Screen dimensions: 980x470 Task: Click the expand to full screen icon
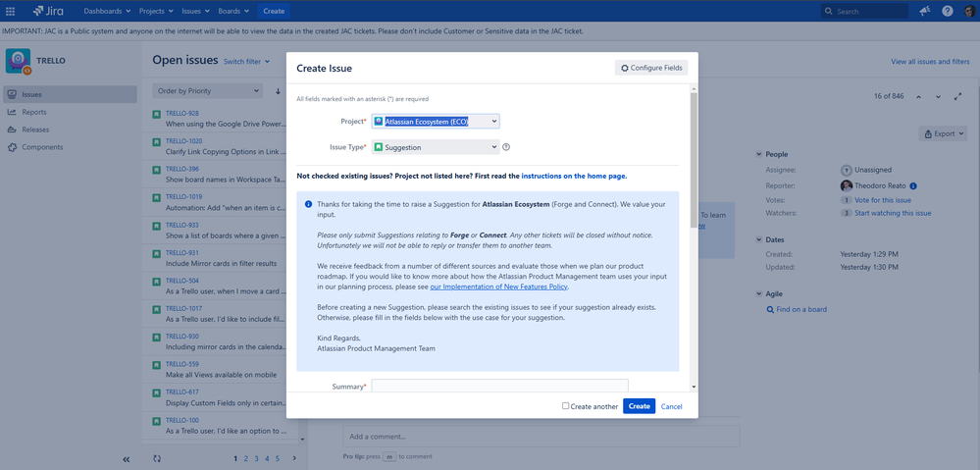tap(958, 96)
